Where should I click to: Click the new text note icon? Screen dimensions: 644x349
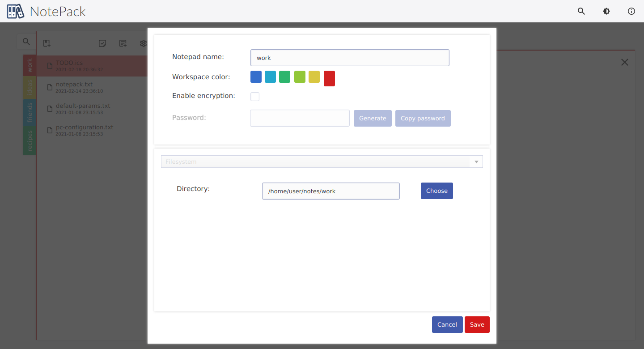(123, 43)
